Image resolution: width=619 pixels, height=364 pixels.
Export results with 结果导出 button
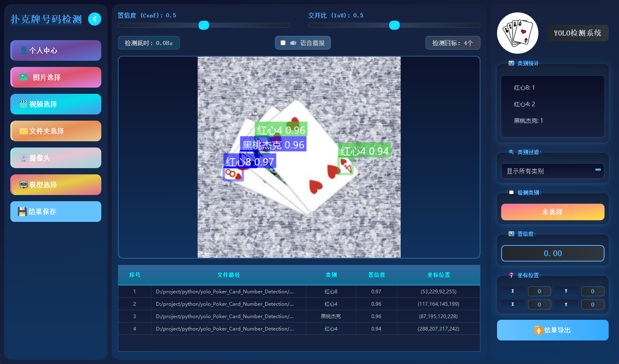(x=553, y=330)
